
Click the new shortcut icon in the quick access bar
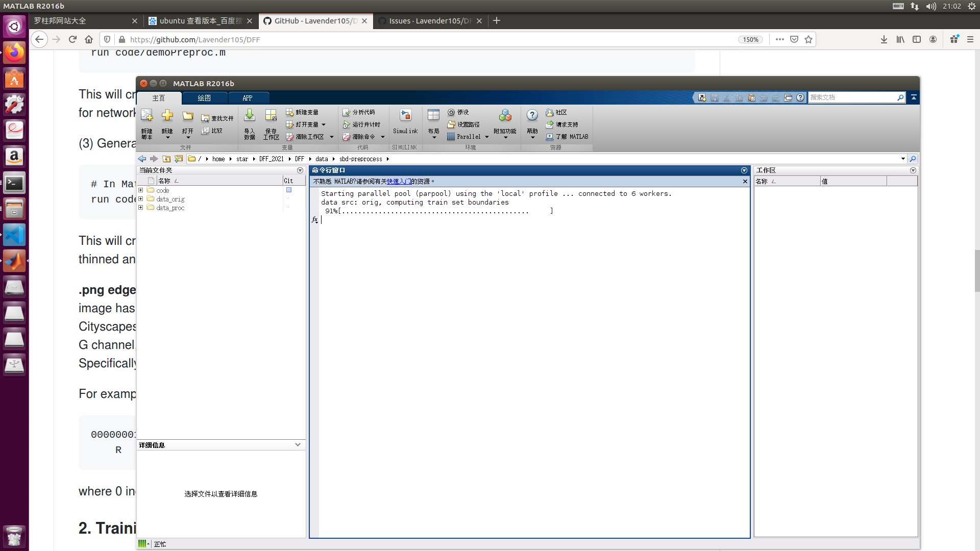(702, 97)
